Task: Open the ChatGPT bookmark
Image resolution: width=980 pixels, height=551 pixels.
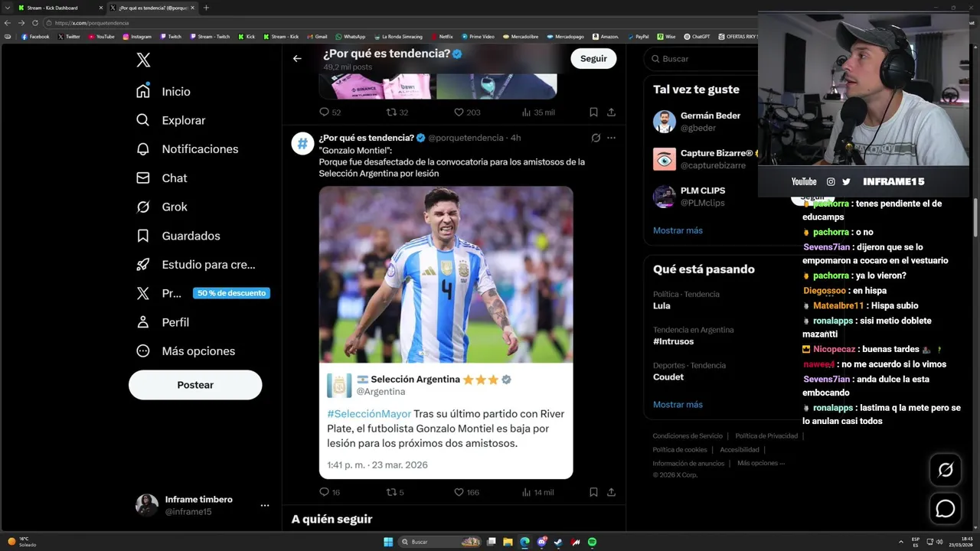Action: (x=697, y=36)
